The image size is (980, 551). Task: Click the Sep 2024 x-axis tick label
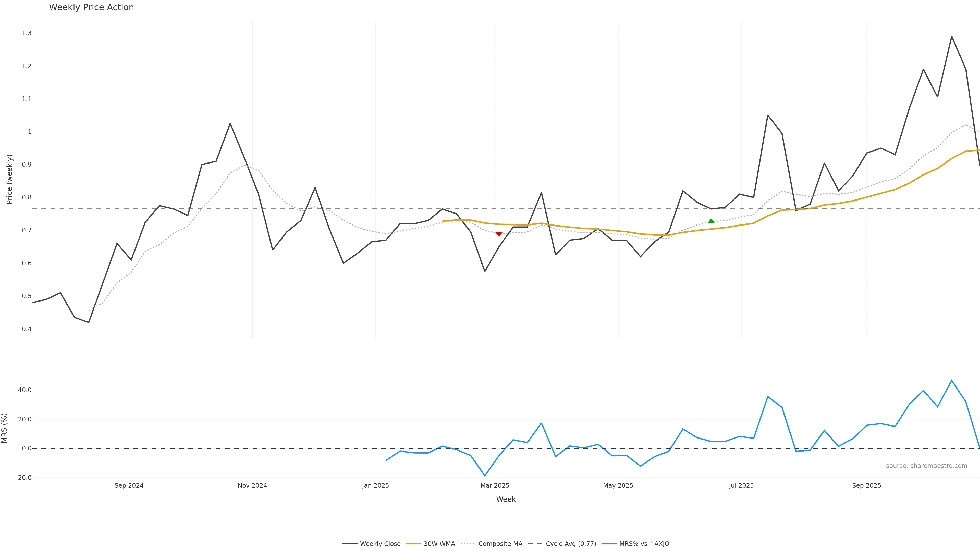[x=129, y=486]
